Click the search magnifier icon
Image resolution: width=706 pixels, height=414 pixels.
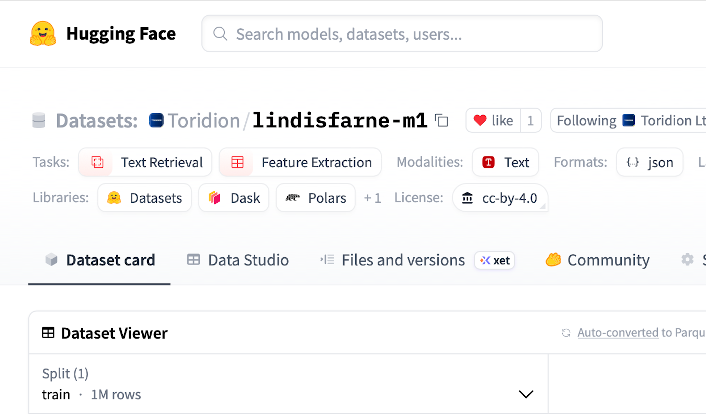(220, 34)
